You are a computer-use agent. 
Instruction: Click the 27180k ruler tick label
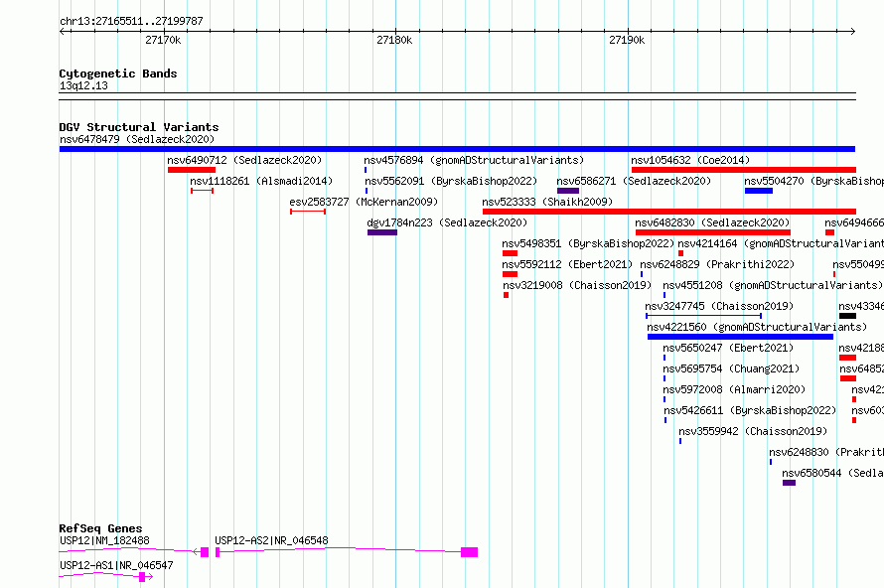coord(394,40)
